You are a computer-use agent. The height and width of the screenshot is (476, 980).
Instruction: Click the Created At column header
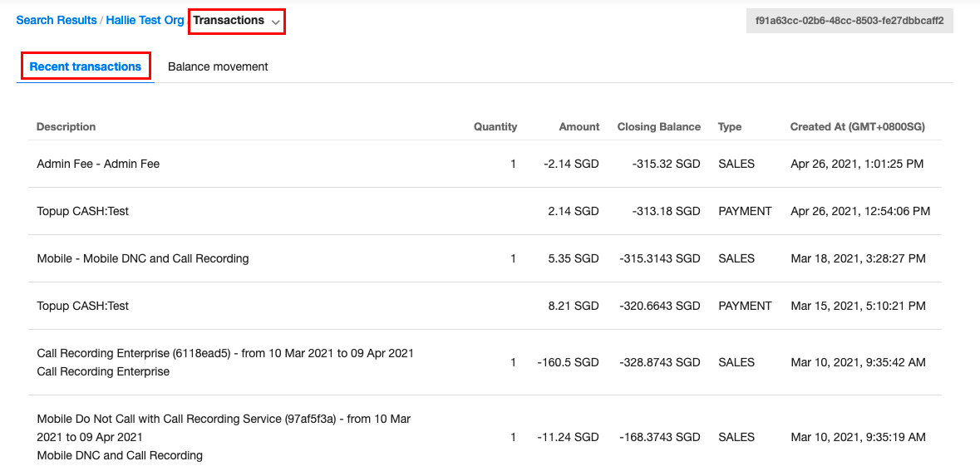click(858, 127)
